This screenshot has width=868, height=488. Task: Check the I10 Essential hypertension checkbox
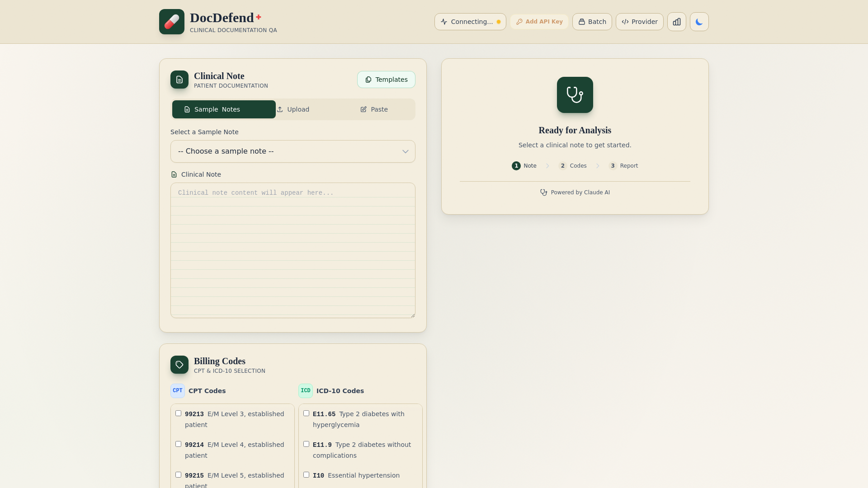click(307, 475)
